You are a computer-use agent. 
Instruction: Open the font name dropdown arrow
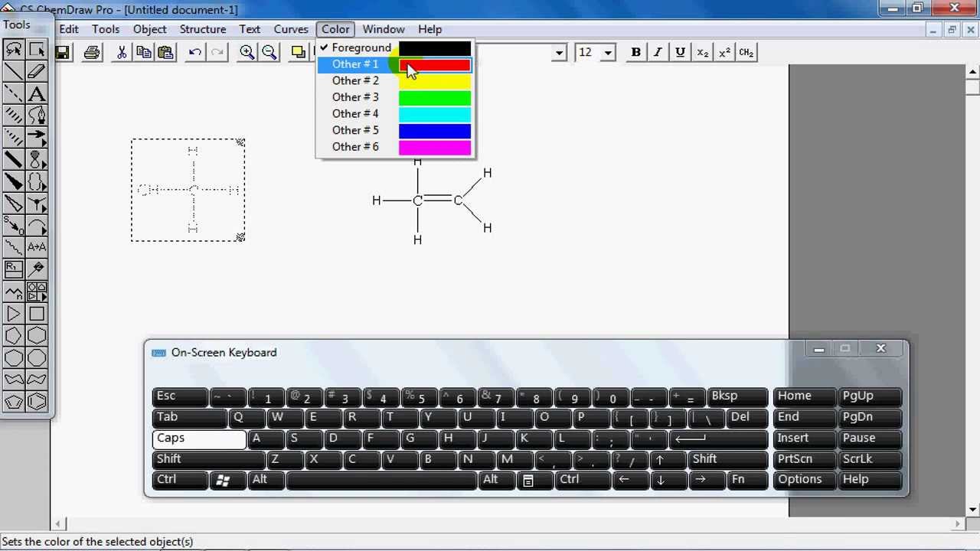coord(560,53)
